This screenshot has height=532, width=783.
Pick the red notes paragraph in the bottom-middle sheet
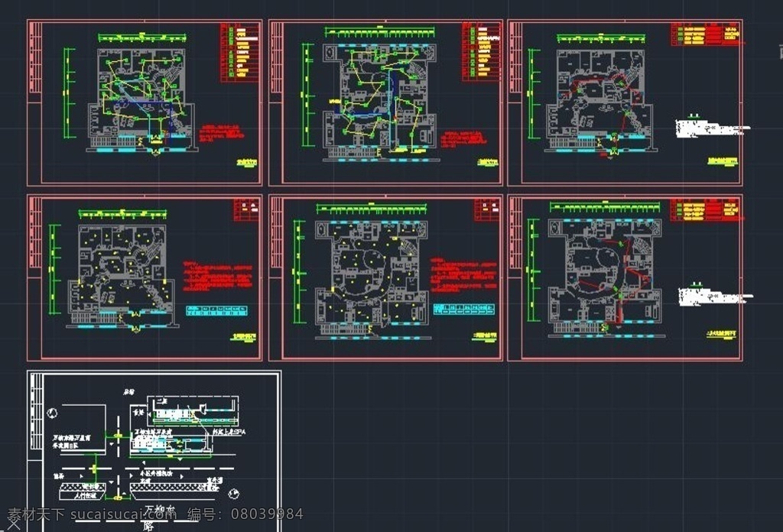point(464,274)
